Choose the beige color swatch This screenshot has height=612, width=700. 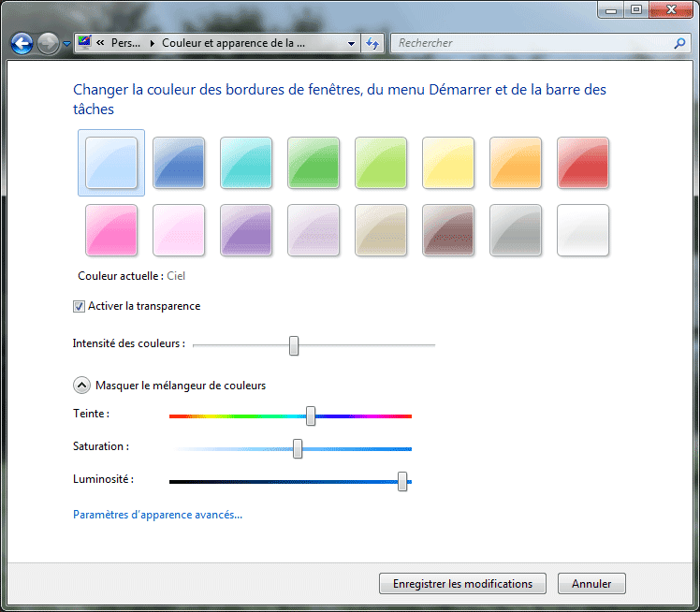(x=381, y=230)
